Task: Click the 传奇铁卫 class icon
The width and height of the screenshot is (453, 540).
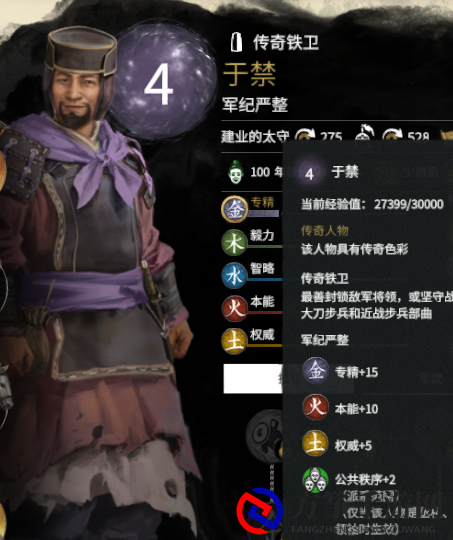Action: coord(236,43)
